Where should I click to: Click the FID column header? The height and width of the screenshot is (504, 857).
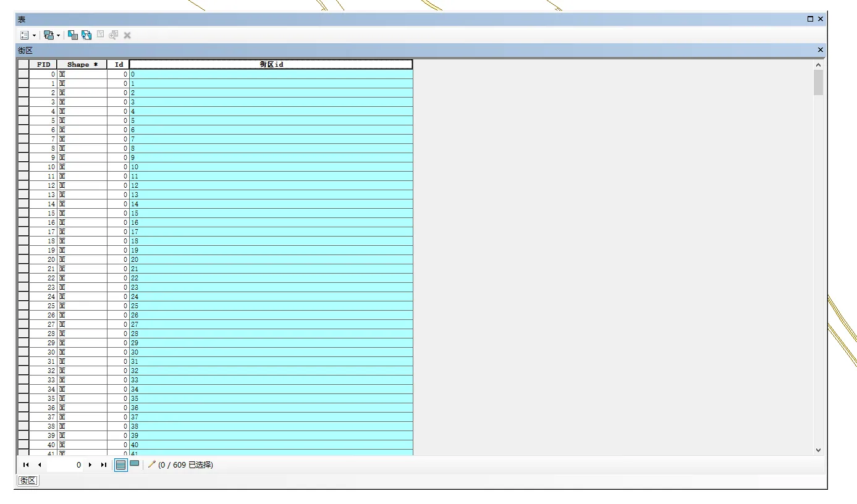43,64
